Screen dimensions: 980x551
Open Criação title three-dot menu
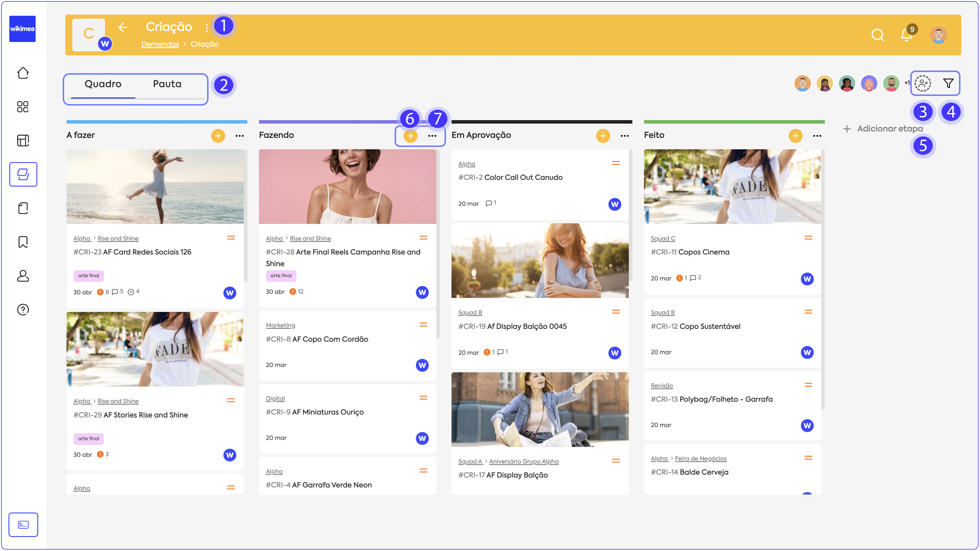[206, 27]
